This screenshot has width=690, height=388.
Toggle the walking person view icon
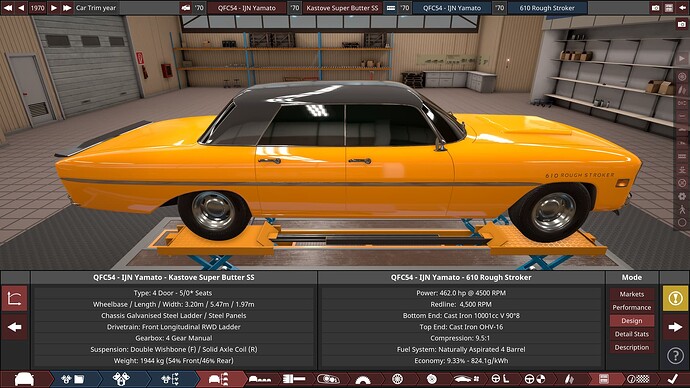[682, 209]
